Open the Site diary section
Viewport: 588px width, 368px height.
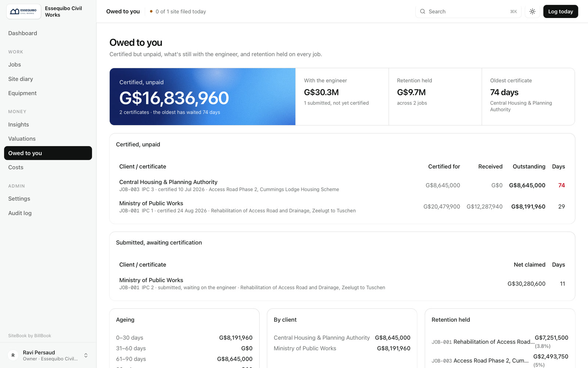click(x=48, y=79)
